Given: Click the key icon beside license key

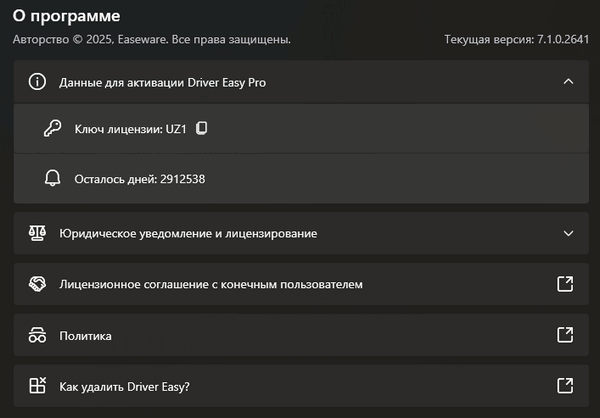Looking at the screenshot, I should (53, 128).
